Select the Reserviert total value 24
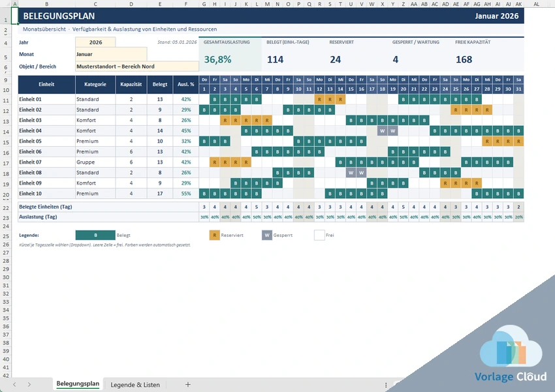Image resolution: width=555 pixels, height=392 pixels. (x=335, y=59)
